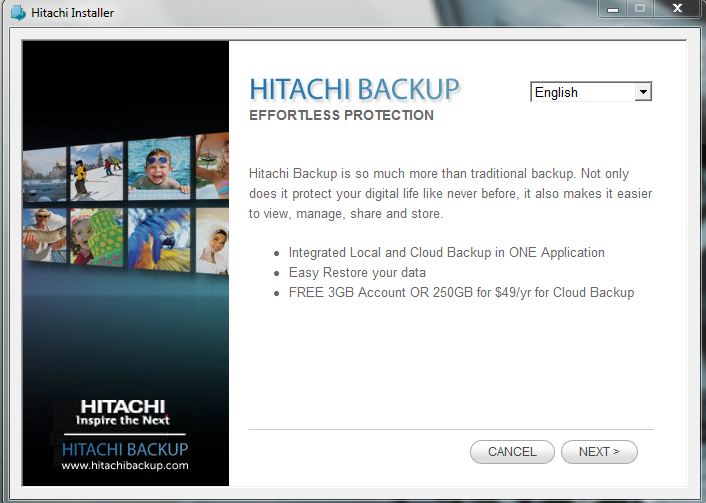
Task: Click the Hitachi Installer title bar icon
Action: 18,12
